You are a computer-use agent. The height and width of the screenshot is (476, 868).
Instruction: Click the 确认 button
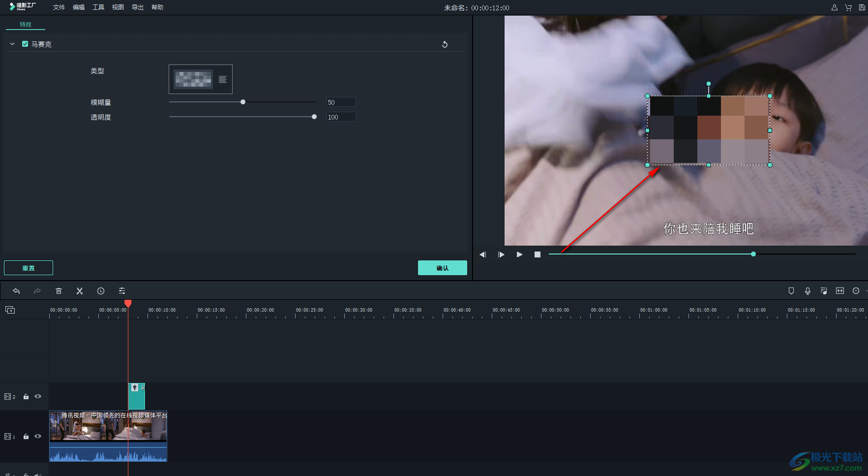tap(443, 268)
